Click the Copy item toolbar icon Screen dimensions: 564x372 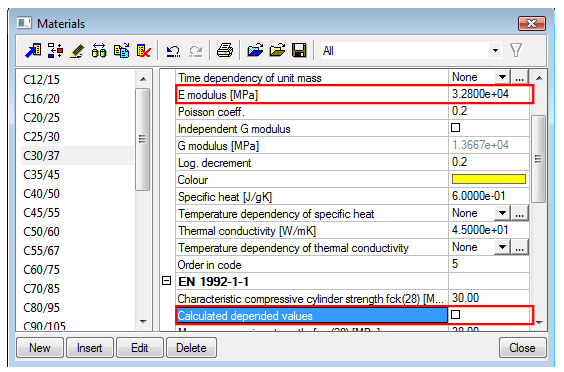pos(122,51)
